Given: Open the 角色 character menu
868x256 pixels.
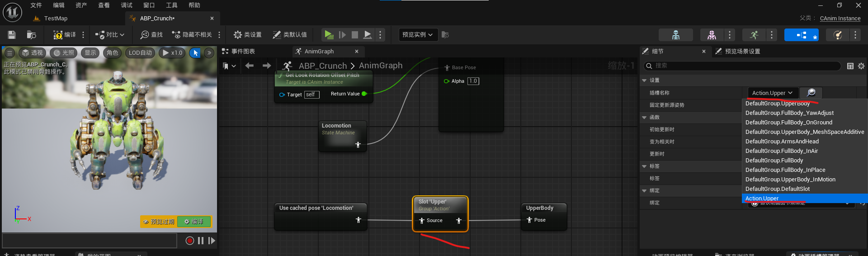Looking at the screenshot, I should click(x=113, y=53).
